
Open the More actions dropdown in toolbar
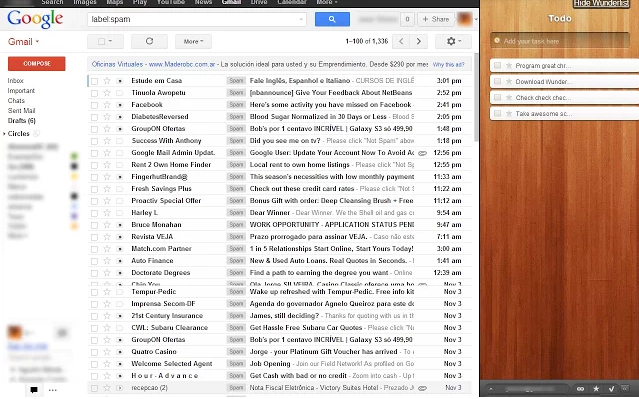[194, 41]
